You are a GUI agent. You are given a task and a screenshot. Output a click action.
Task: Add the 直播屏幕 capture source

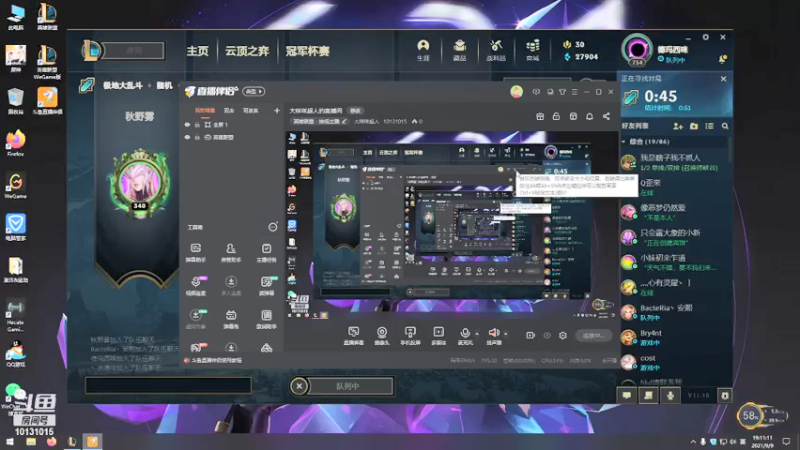(353, 336)
